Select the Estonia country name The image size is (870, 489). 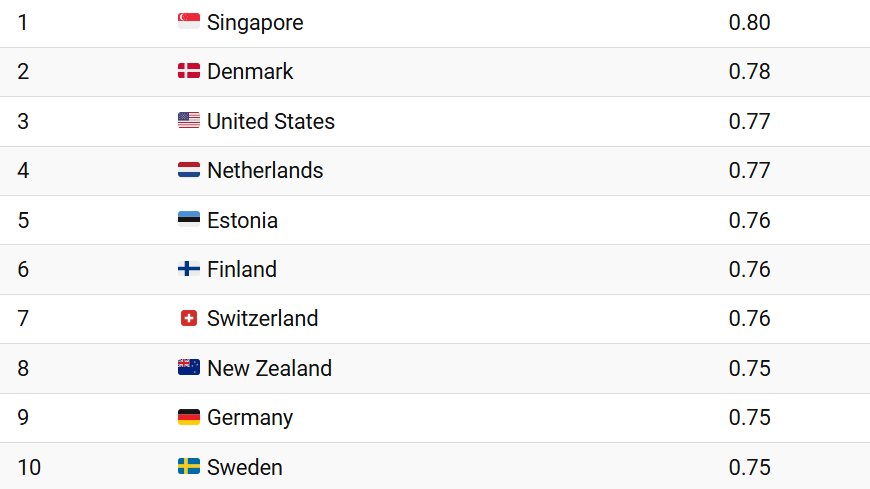[x=242, y=220]
